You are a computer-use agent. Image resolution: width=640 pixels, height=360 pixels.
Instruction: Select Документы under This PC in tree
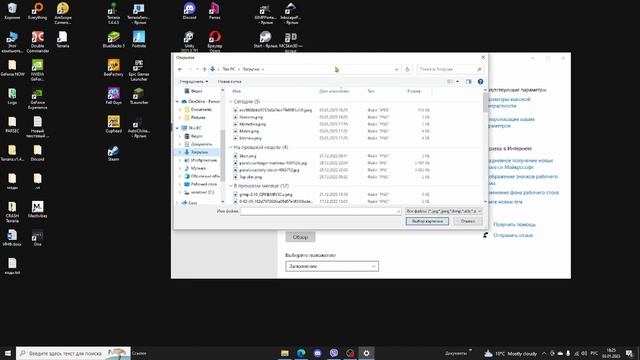click(201, 144)
